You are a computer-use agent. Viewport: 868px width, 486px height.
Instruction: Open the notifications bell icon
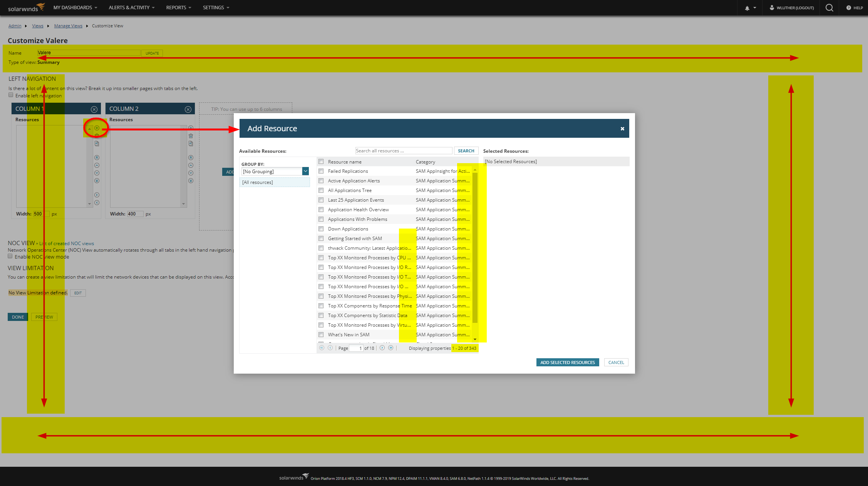(x=747, y=8)
